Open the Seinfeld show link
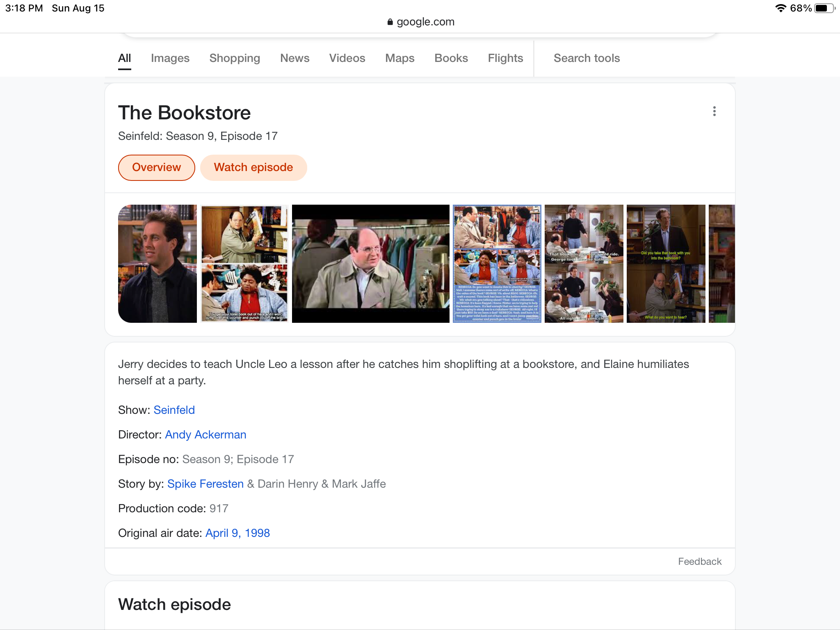 coord(174,410)
